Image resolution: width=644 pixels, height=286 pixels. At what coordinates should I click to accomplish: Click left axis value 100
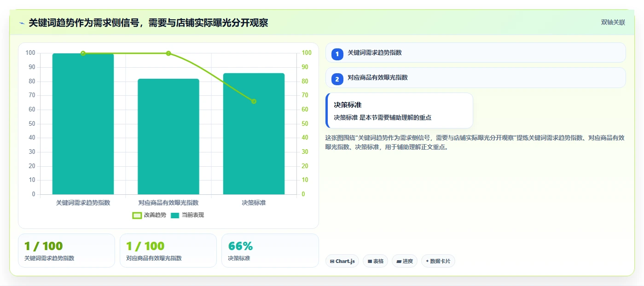pos(30,53)
